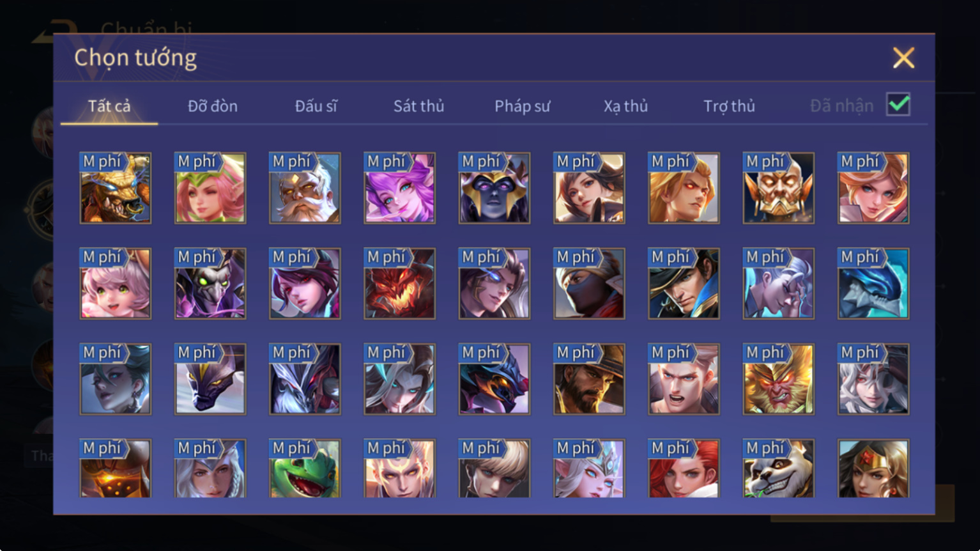Open the Đấu sĩ tab

(316, 106)
